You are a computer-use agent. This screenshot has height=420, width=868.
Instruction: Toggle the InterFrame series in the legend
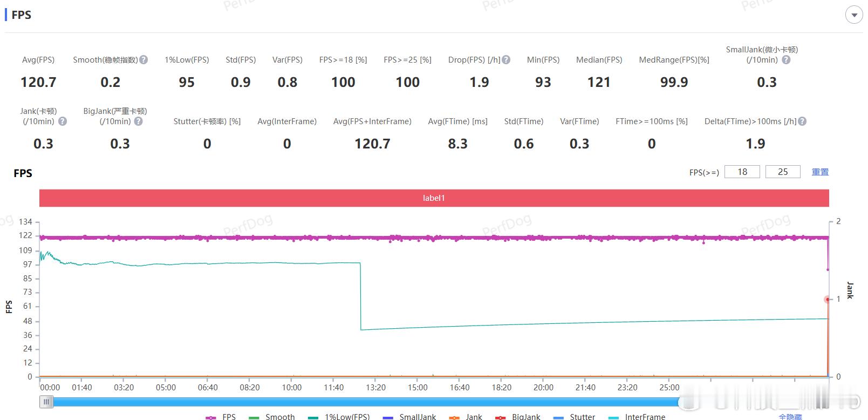637,417
